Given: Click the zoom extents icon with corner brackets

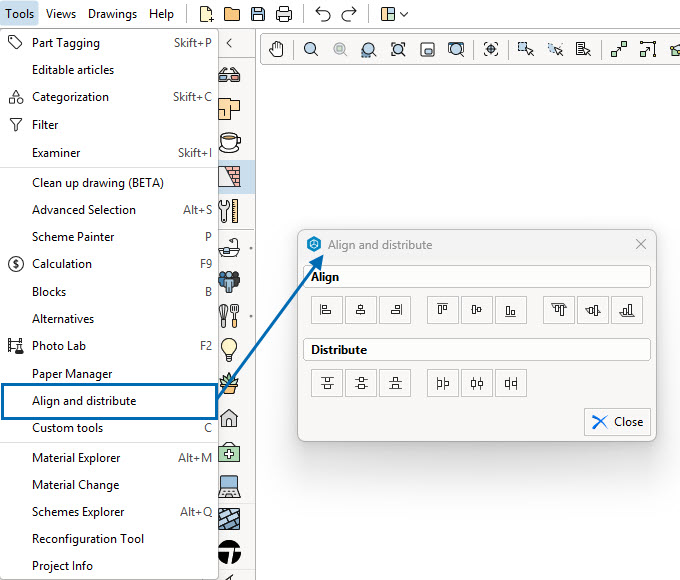Looking at the screenshot, I should (x=398, y=49).
